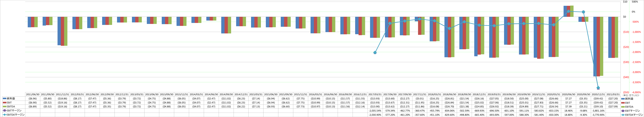This screenshot has height=117, width=644.
Task: Select EBITDA margin cell -2,030.90%
Action: (x=375, y=114)
